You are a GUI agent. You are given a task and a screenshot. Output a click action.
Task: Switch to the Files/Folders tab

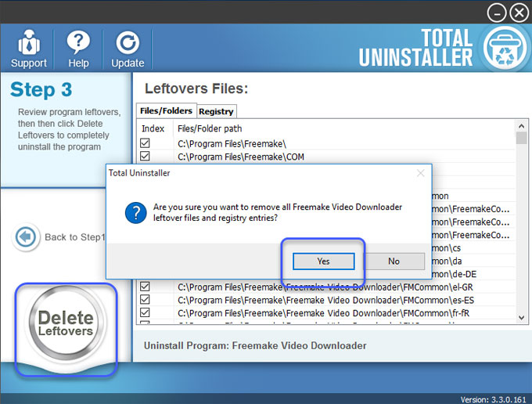[166, 110]
